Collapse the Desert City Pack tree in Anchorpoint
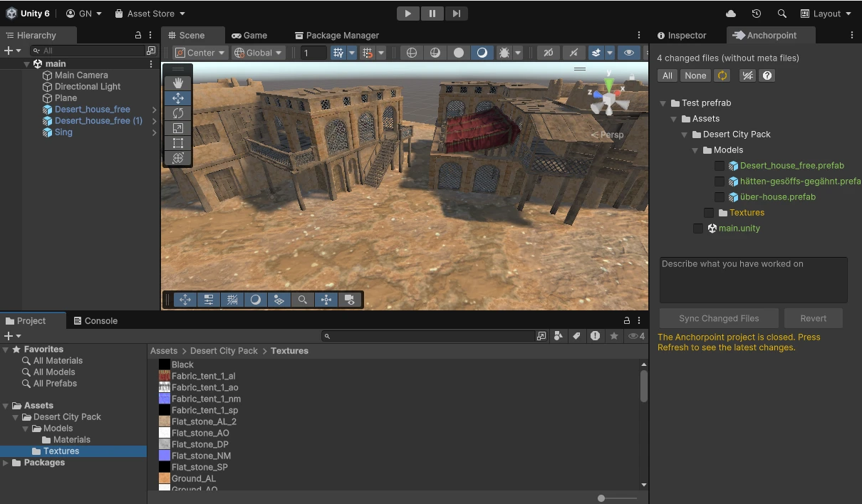This screenshot has width=862, height=504. click(684, 134)
